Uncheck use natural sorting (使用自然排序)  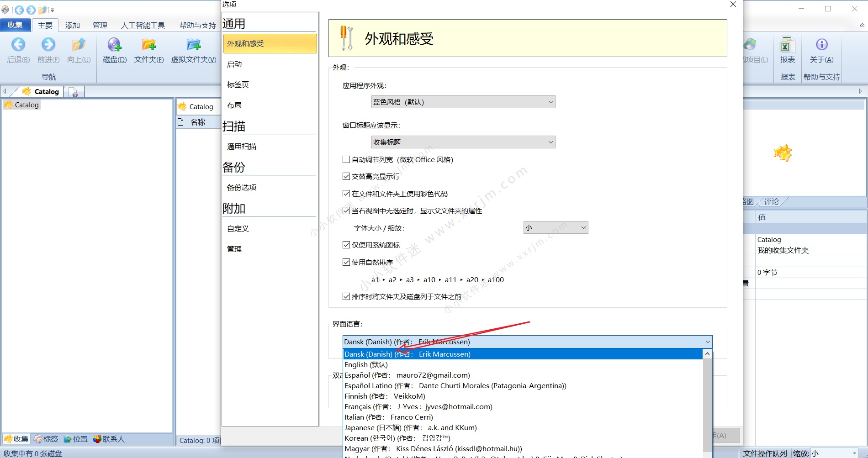point(346,262)
